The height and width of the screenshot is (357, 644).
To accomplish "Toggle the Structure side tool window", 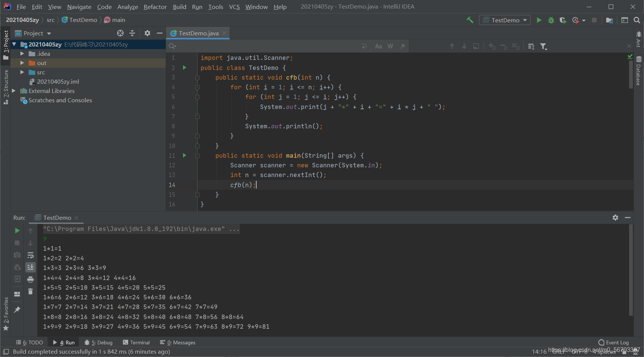I will pyautogui.click(x=6, y=87).
